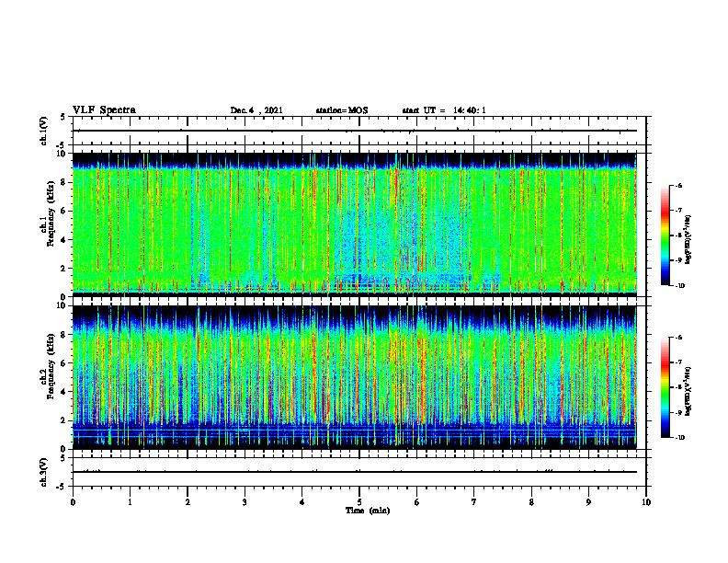Image resolution: width=728 pixels, height=563 pixels.
Task: Click the ch.2 spectrogram plot area
Action: [355, 377]
